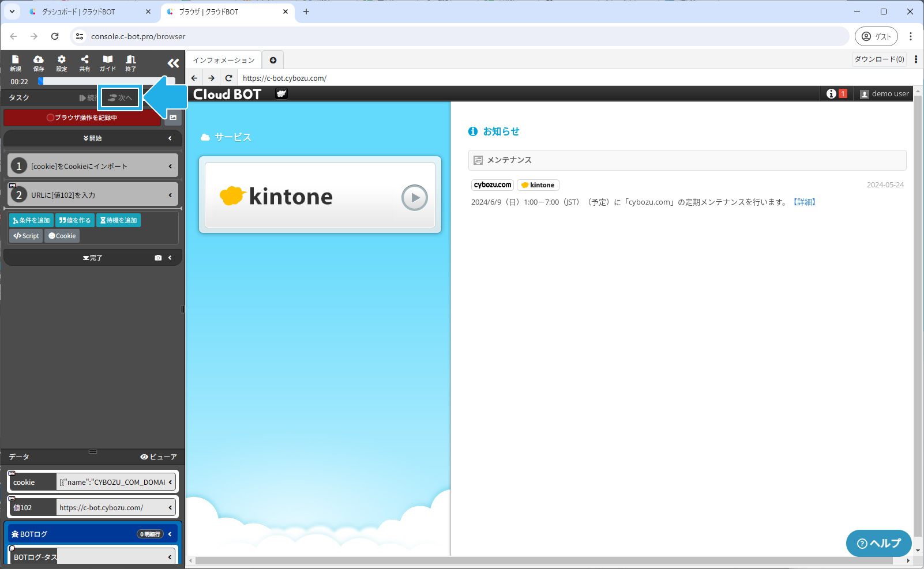Click the kintone play arrow button
Image resolution: width=924 pixels, height=569 pixels.
(x=415, y=198)
